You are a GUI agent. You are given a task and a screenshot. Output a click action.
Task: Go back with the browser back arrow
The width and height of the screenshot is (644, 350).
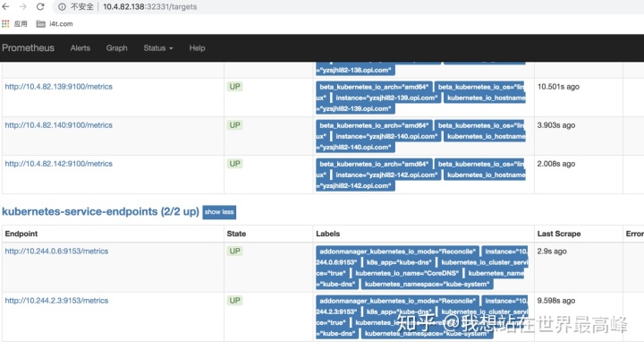tap(5, 6)
